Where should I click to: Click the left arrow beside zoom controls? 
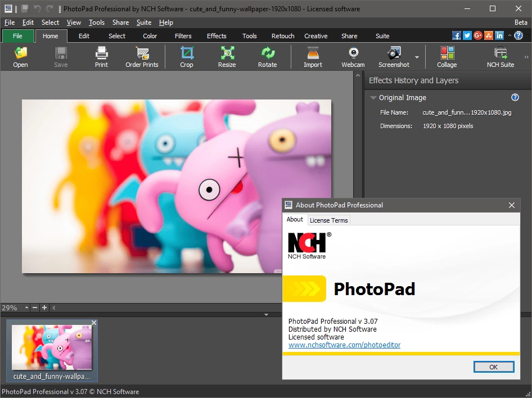point(53,307)
